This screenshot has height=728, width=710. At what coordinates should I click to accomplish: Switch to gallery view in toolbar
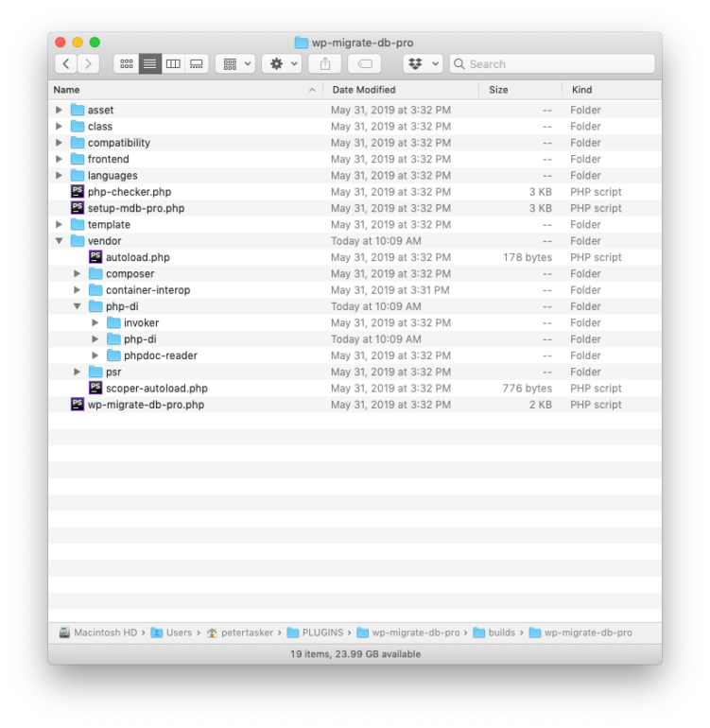(197, 63)
